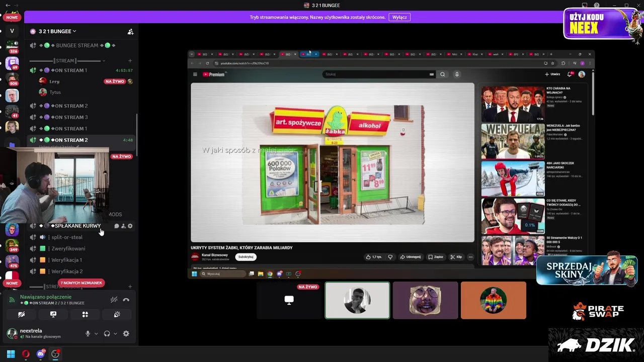Open microphone input options chevron
Image resolution: width=644 pixels, height=362 pixels.
tap(96, 333)
